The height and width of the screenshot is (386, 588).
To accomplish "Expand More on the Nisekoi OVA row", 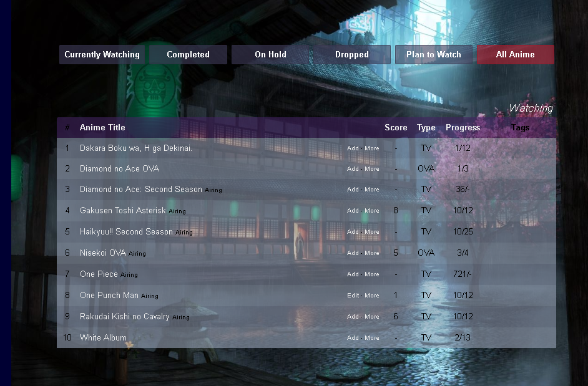I will tap(372, 253).
